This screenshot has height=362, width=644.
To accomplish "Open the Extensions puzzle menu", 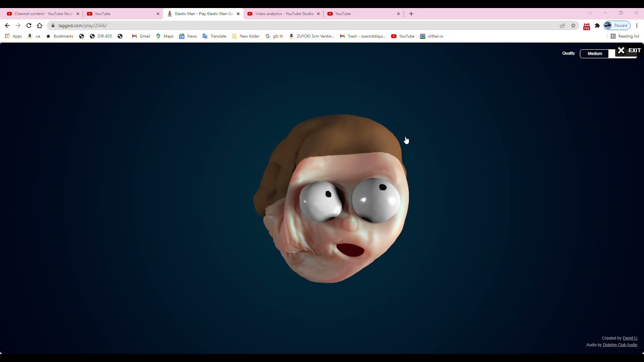I will pyautogui.click(x=597, y=26).
